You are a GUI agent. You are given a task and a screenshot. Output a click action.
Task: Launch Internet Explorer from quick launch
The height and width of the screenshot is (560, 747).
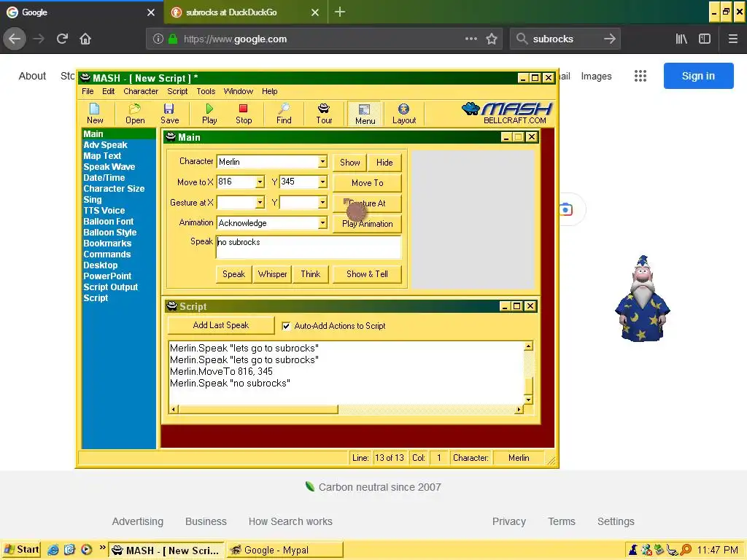53,550
